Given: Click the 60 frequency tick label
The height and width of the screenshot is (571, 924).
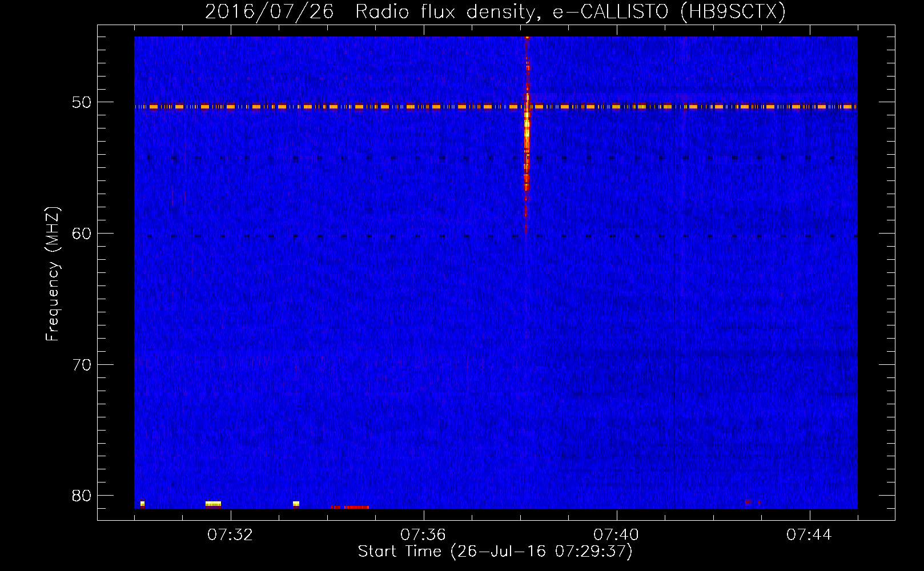Looking at the screenshot, I should (x=82, y=233).
